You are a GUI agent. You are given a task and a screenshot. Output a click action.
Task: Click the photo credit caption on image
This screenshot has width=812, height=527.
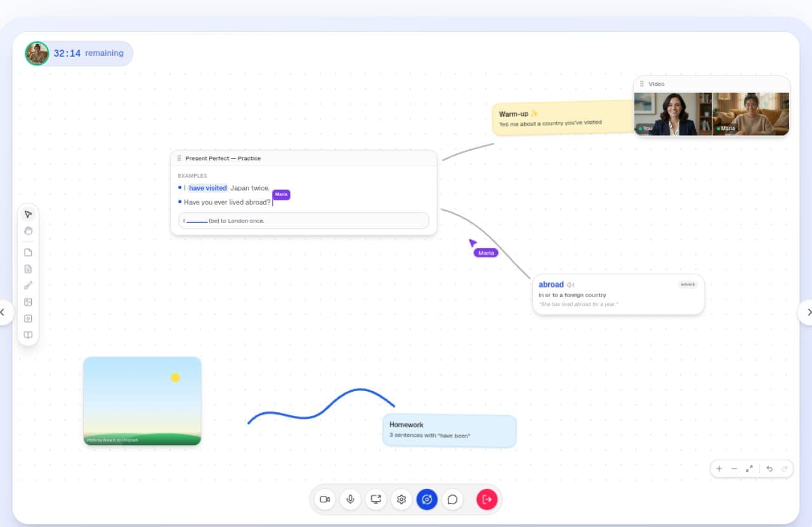(112, 439)
